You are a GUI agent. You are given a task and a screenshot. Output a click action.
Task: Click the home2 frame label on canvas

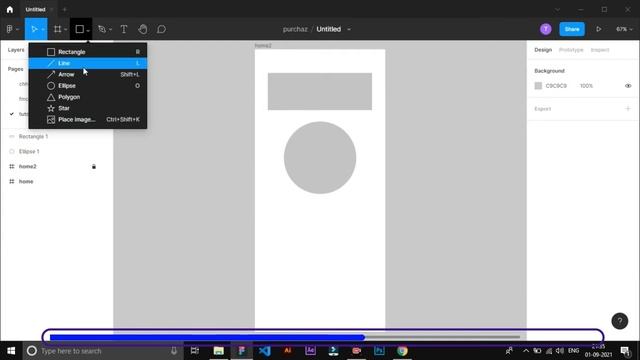(x=263, y=45)
